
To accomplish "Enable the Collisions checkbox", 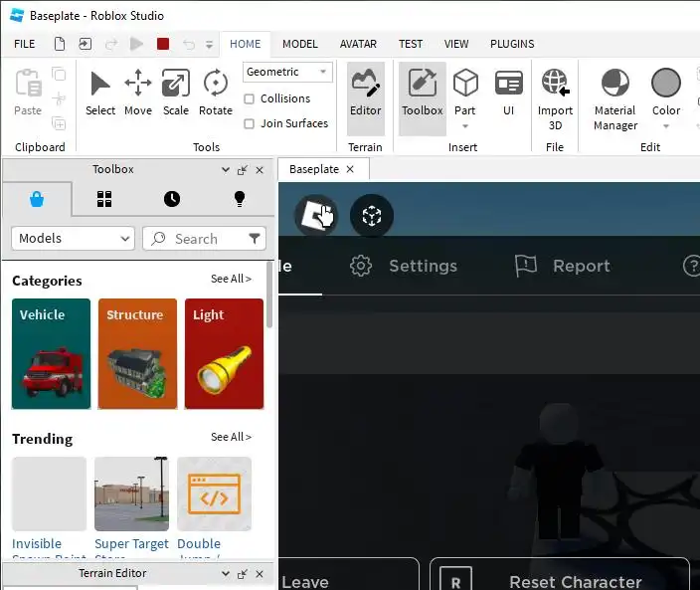I will pyautogui.click(x=250, y=98).
